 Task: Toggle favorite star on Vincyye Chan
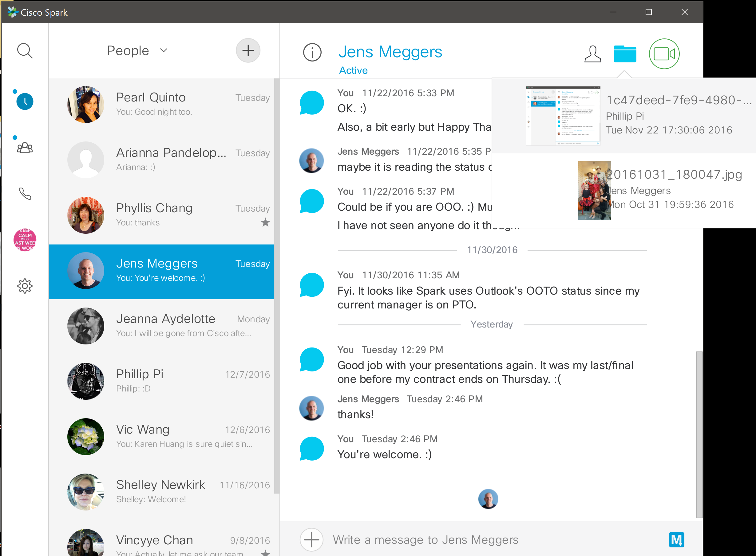tap(265, 553)
